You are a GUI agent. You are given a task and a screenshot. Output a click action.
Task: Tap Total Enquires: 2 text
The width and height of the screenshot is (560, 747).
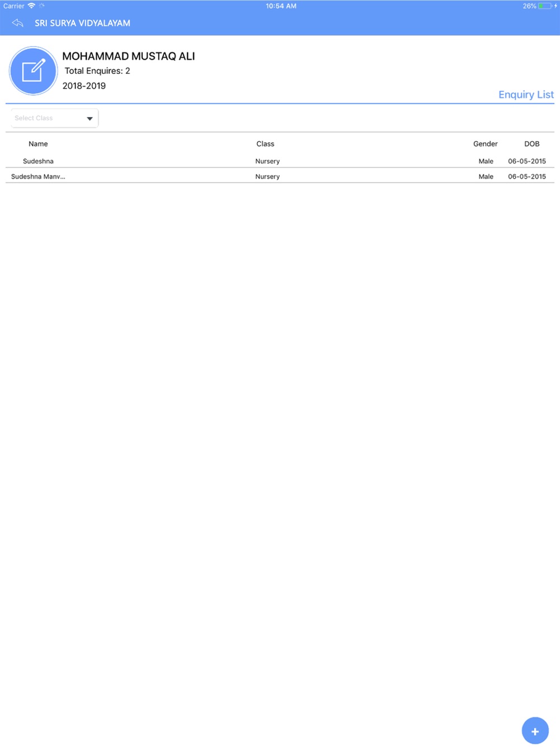click(97, 71)
